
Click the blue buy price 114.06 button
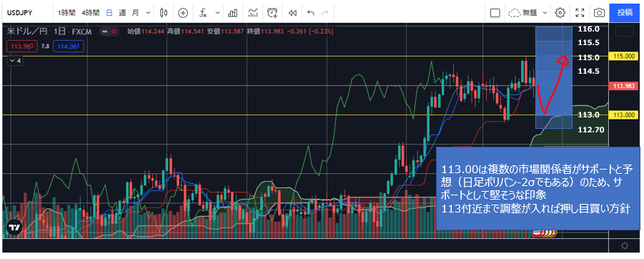coord(69,47)
